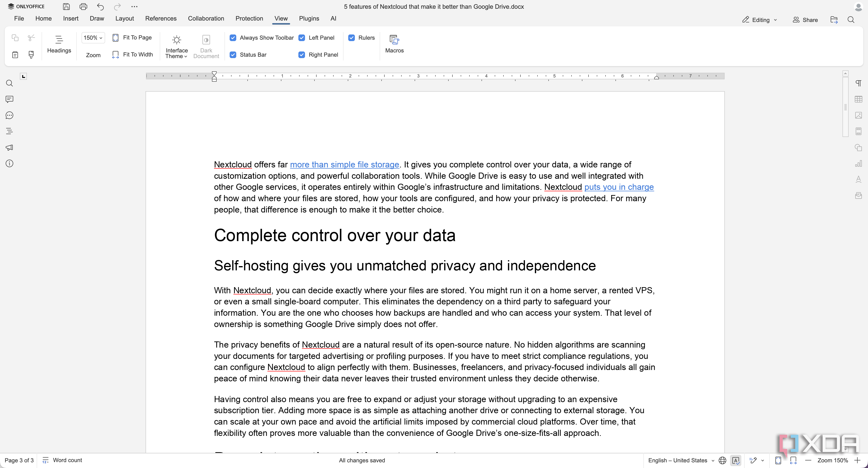Expand the Interface Theme menu
The height and width of the screenshot is (468, 868).
(176, 47)
